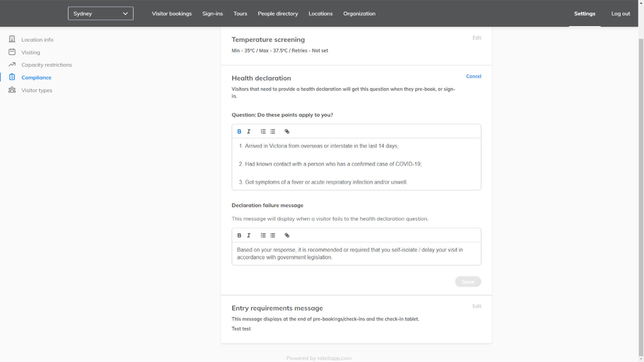Insert link in failure message editor

coord(287,235)
